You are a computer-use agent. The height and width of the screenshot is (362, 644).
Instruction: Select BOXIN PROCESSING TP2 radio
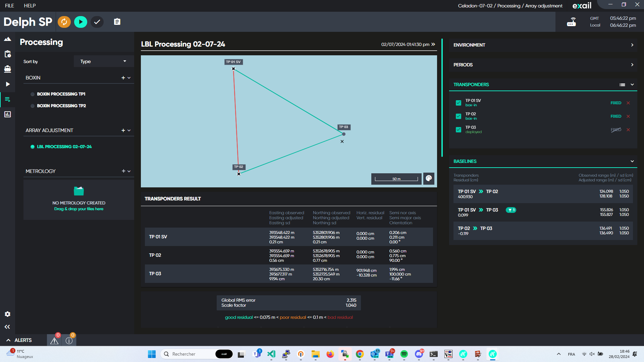(33, 106)
